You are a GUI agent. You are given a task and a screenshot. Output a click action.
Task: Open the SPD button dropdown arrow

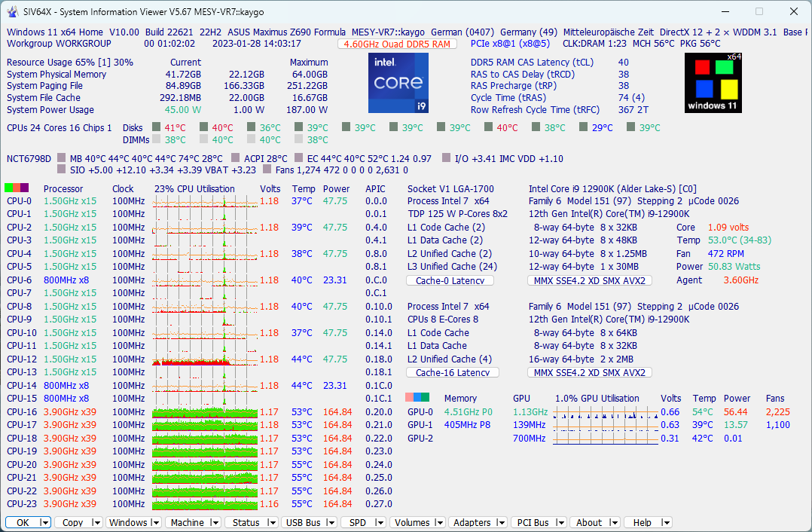380,523
